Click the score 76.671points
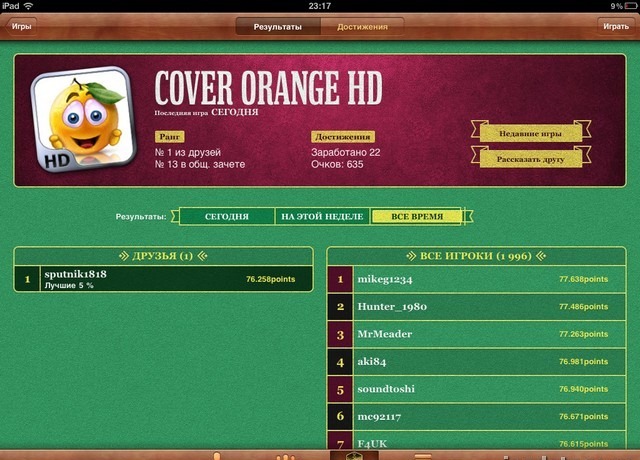The width and height of the screenshot is (640, 460). pyautogui.click(x=583, y=417)
